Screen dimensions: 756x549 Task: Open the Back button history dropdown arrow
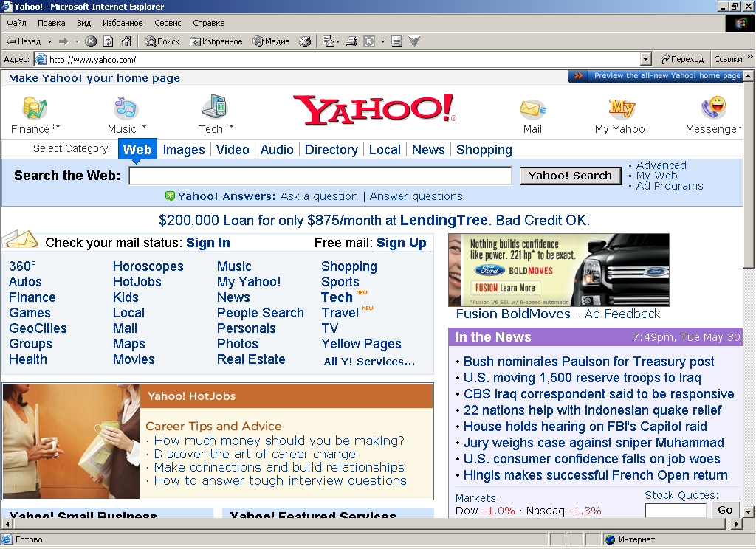tap(49, 42)
